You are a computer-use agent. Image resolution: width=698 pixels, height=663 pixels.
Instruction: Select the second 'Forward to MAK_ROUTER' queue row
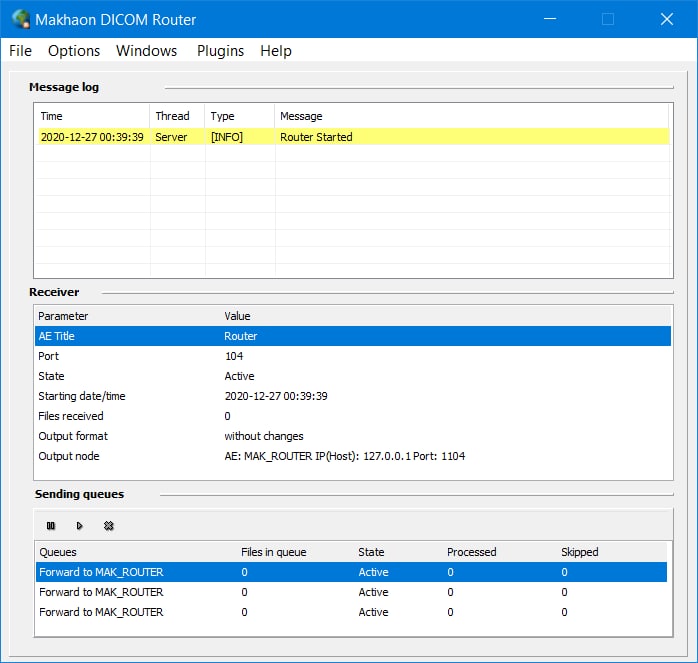pyautogui.click(x=351, y=592)
